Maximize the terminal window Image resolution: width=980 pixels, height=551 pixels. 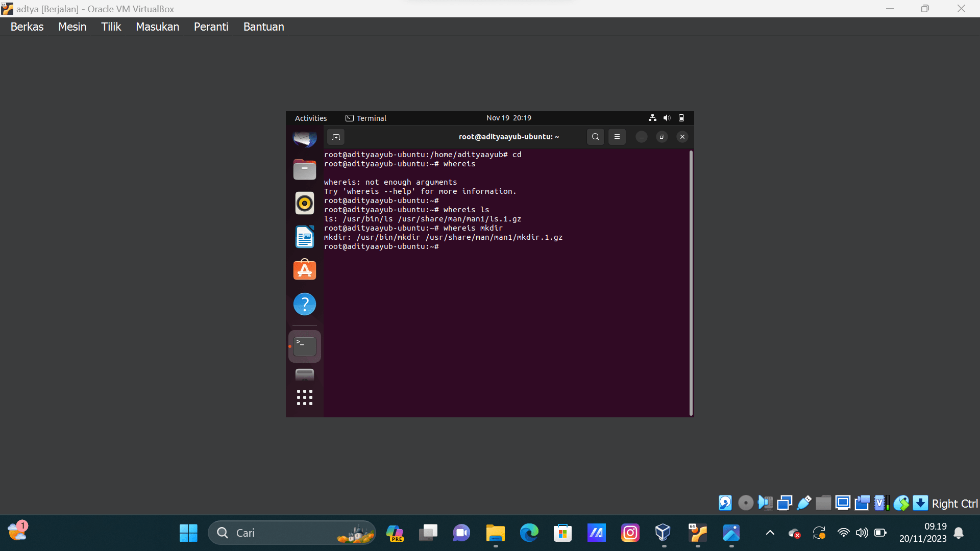tap(661, 137)
